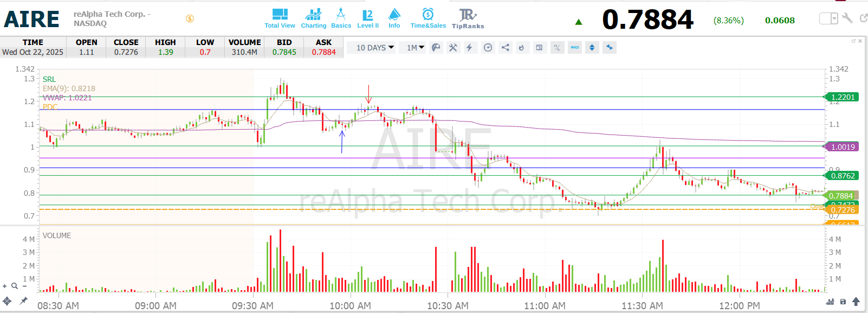Open the Info module
This screenshot has height=313, width=868.
pyautogui.click(x=394, y=18)
